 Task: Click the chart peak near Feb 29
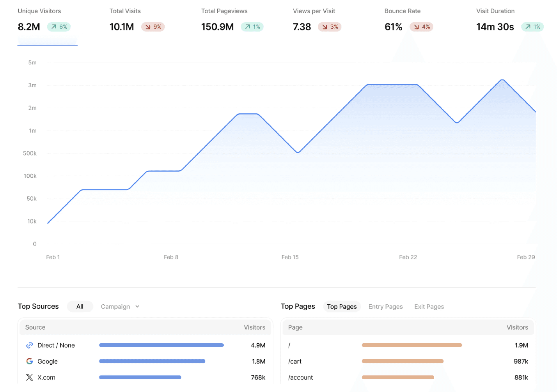click(502, 80)
